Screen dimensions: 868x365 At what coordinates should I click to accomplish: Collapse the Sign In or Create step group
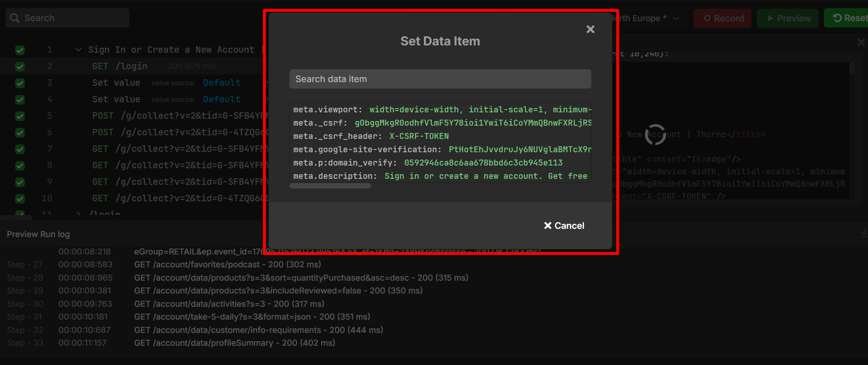(x=78, y=50)
